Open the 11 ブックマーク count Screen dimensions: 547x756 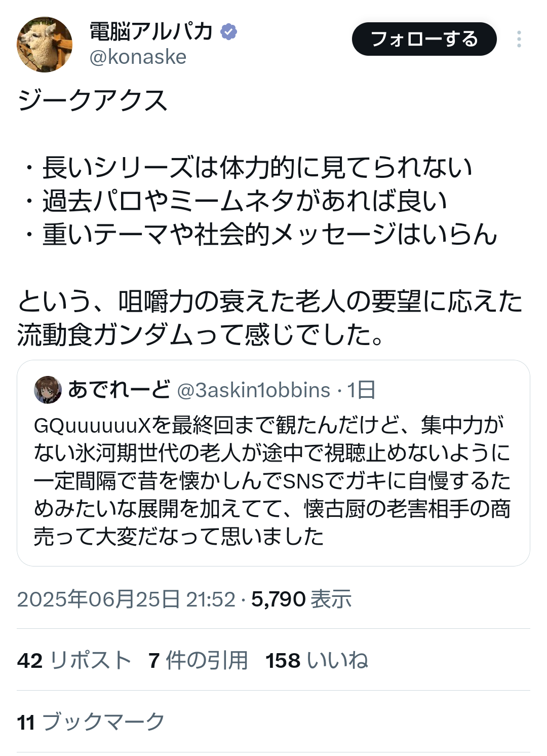[91, 722]
